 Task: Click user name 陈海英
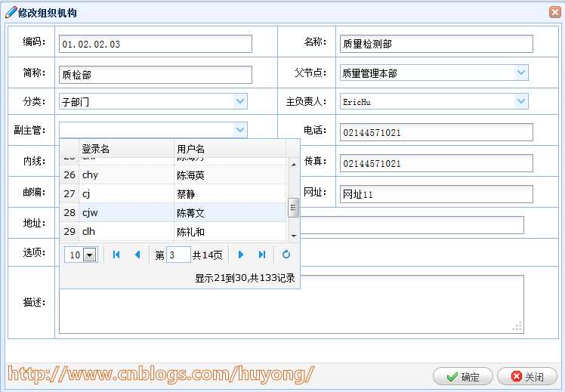190,175
